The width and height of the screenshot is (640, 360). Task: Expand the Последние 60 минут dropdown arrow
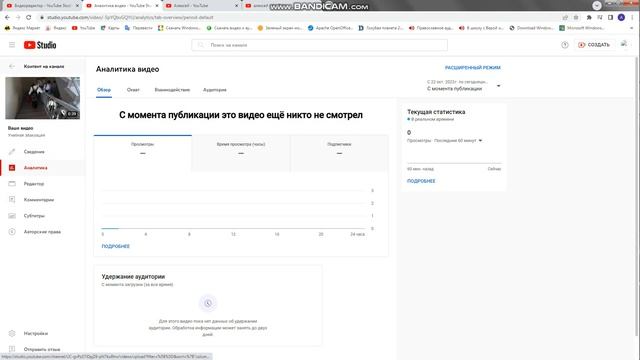[480, 140]
